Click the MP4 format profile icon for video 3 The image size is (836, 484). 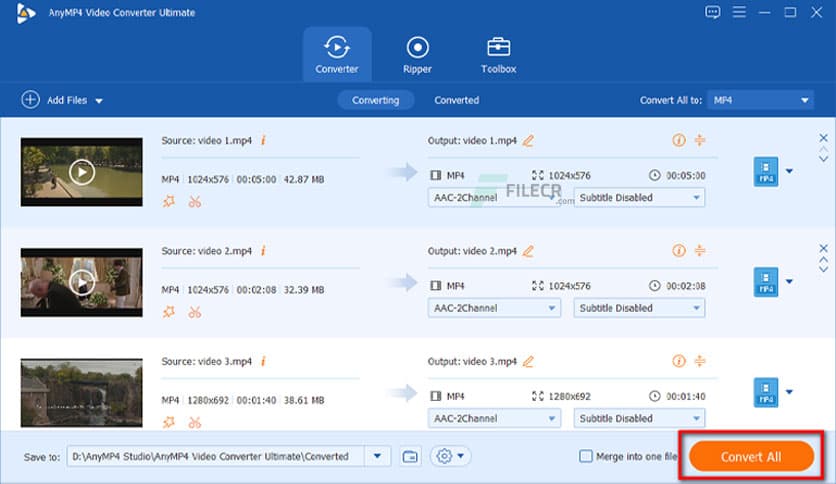tap(765, 392)
